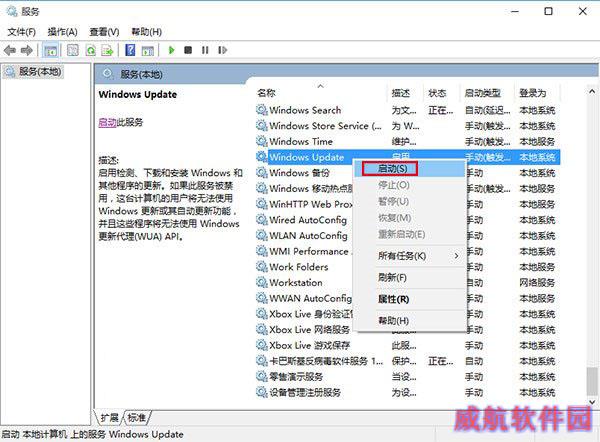This screenshot has height=442, width=600.
Task: Minimize the 服务 window
Action: [515, 11]
